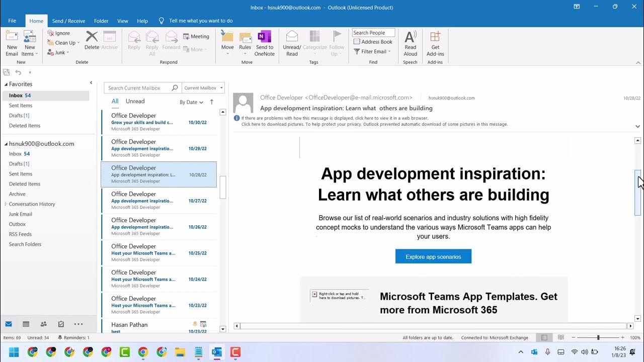Viewport: 644px width, 362px height.
Task: Click the zoom slider handle
Action: coord(598,337)
